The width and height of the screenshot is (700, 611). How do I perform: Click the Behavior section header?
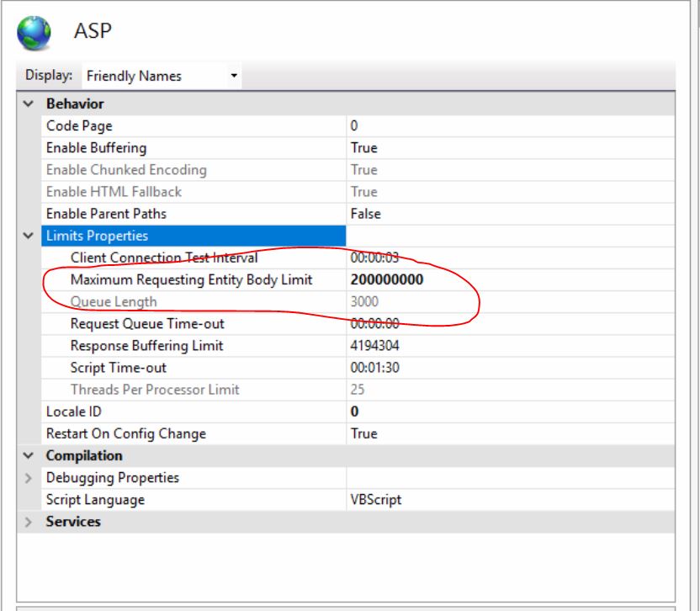[75, 104]
